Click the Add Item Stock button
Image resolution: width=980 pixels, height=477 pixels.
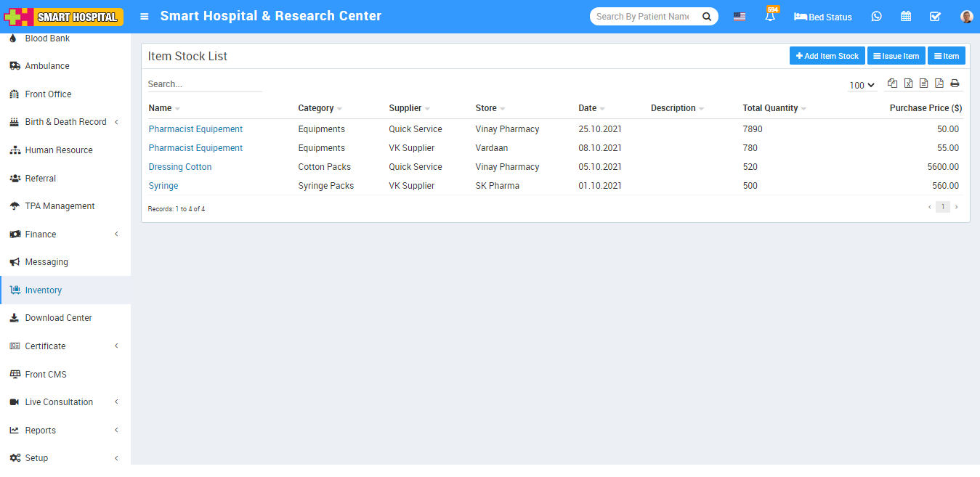pyautogui.click(x=827, y=56)
